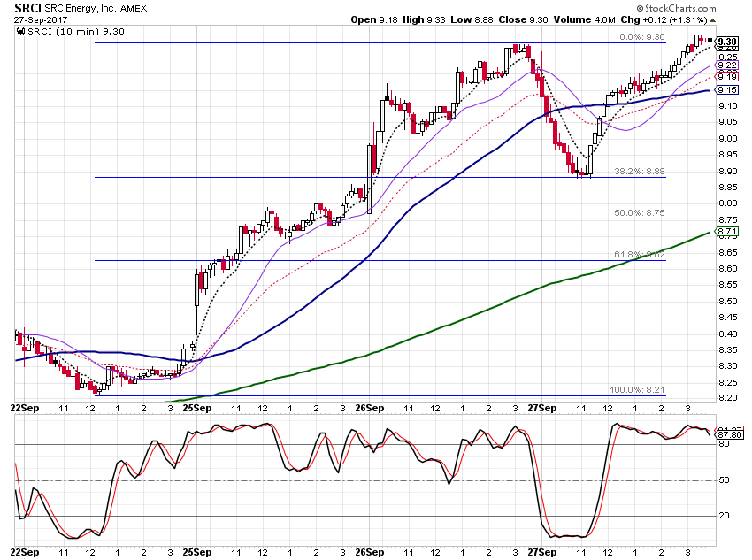The height and width of the screenshot is (560, 752).
Task: Click the Fibonacci label "0.0%: 9.30"
Action: coord(641,37)
